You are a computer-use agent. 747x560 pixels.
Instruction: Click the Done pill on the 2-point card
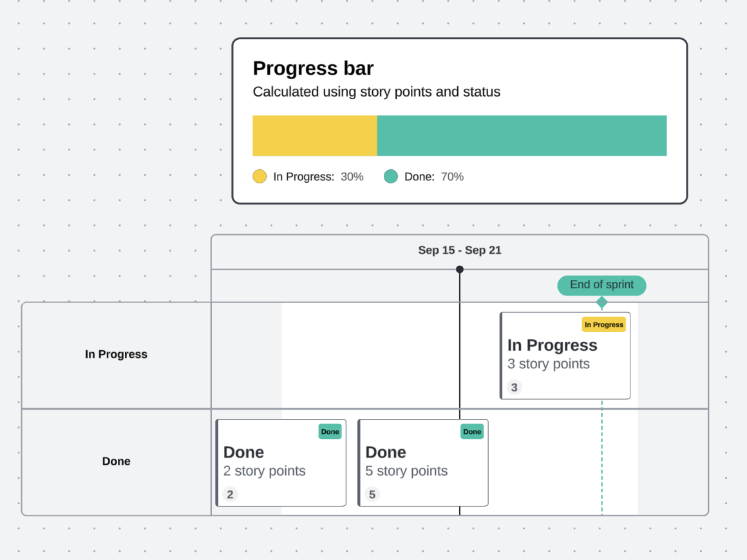click(330, 432)
